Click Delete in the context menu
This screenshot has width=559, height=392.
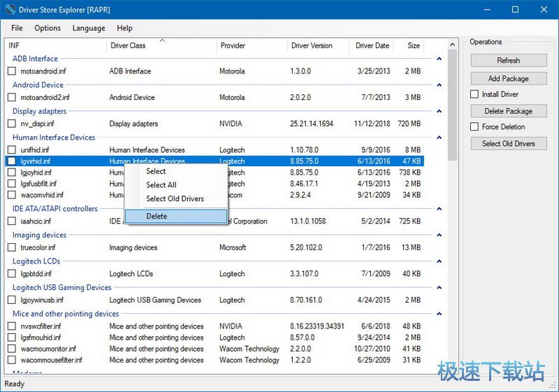[176, 217]
